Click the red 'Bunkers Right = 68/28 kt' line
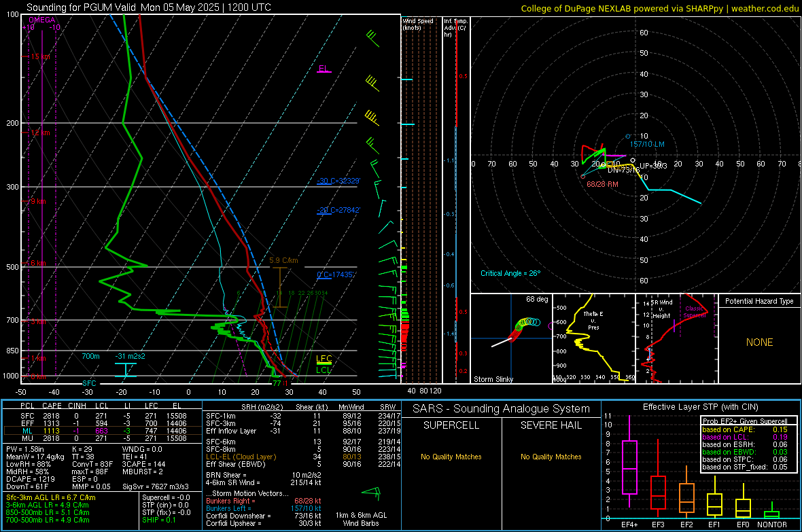 click(264, 501)
